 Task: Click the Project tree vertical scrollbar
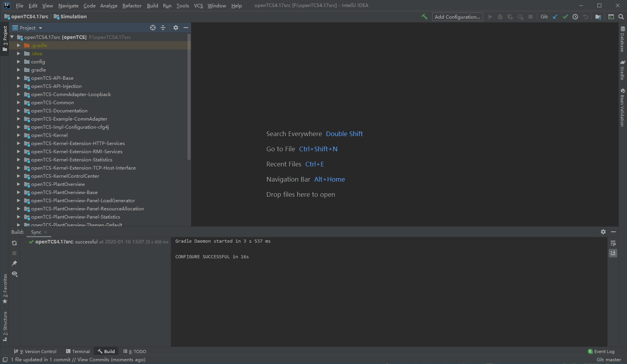[189, 97]
